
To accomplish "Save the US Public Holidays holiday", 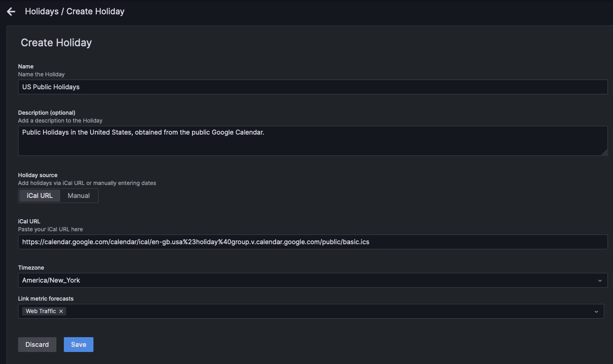I will (x=78, y=344).
